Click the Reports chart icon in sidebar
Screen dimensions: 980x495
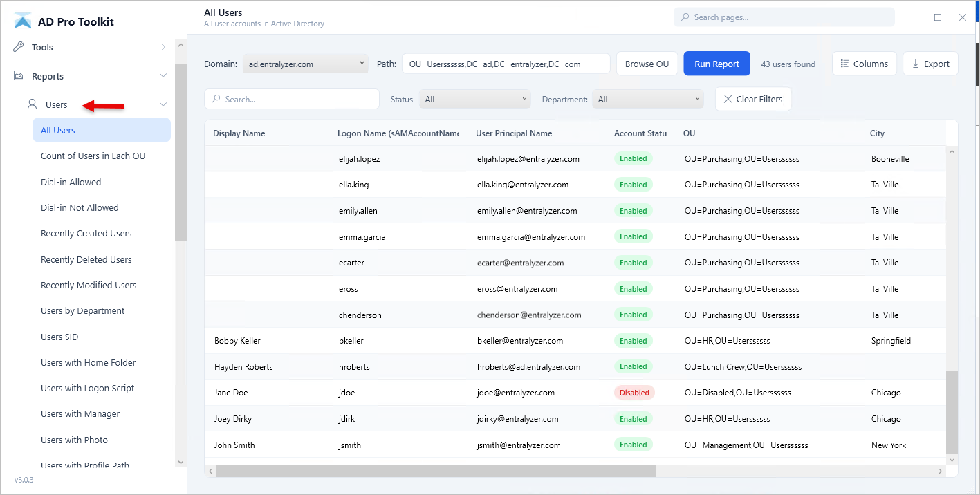[x=19, y=75]
